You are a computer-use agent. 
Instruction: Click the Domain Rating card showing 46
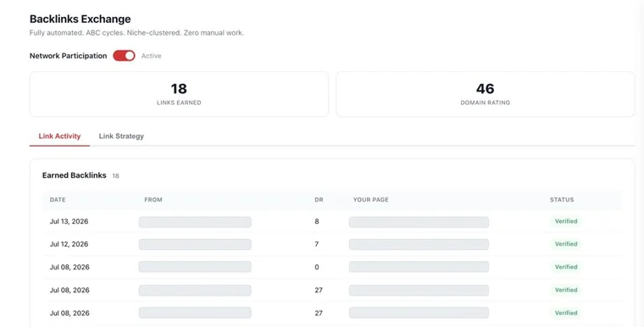(486, 94)
